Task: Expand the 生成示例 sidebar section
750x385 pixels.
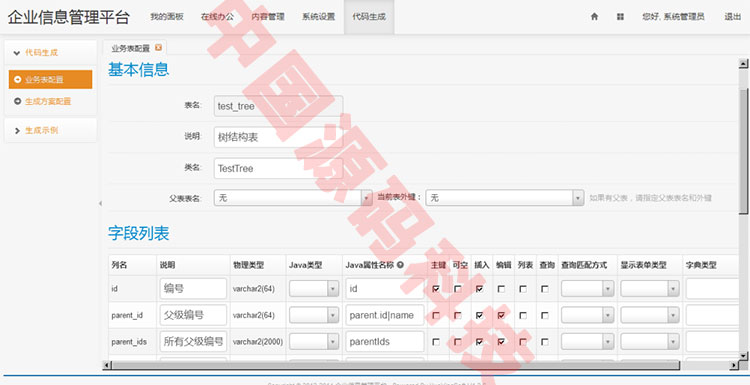Action: [x=50, y=130]
